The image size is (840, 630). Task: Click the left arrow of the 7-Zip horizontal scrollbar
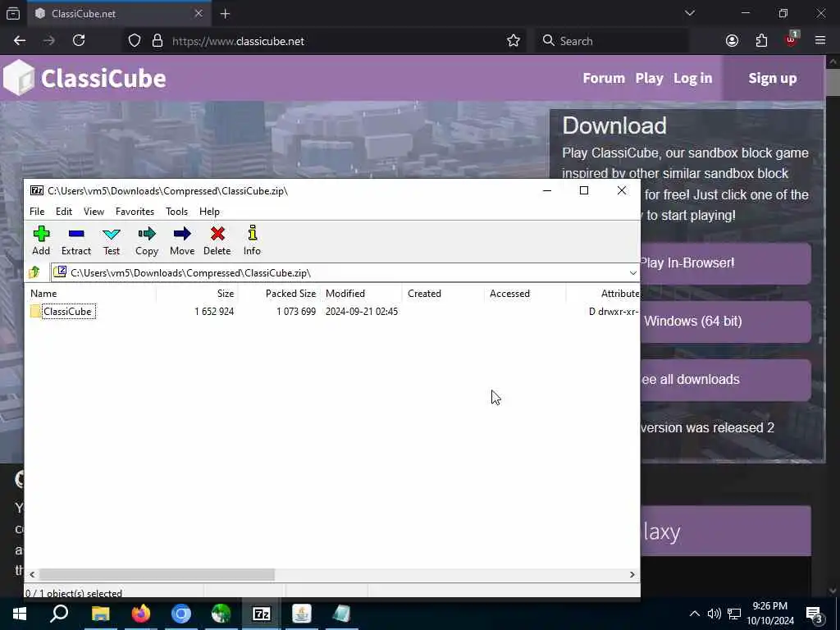[32, 574]
